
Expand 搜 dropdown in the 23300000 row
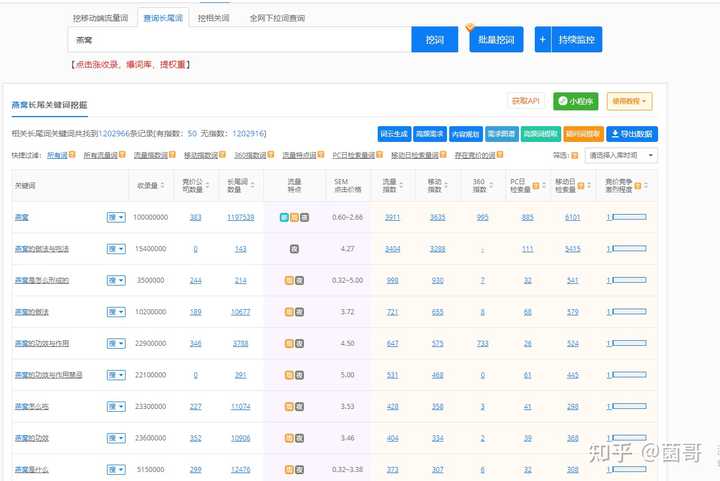point(116,406)
